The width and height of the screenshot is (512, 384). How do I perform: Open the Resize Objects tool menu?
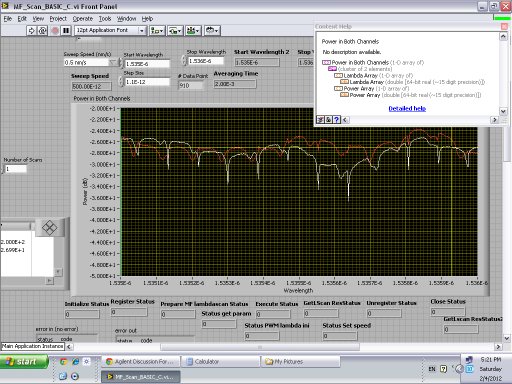193,31
